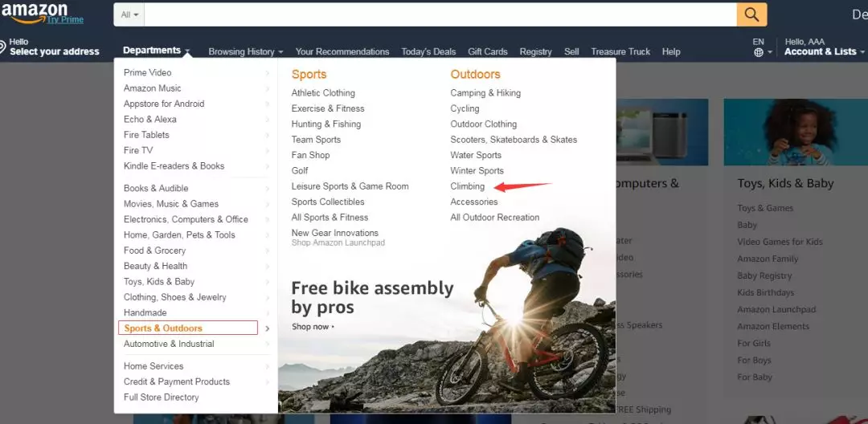Click Shop now under bike assembly
Screen dimensions: 868x424
coord(313,327)
